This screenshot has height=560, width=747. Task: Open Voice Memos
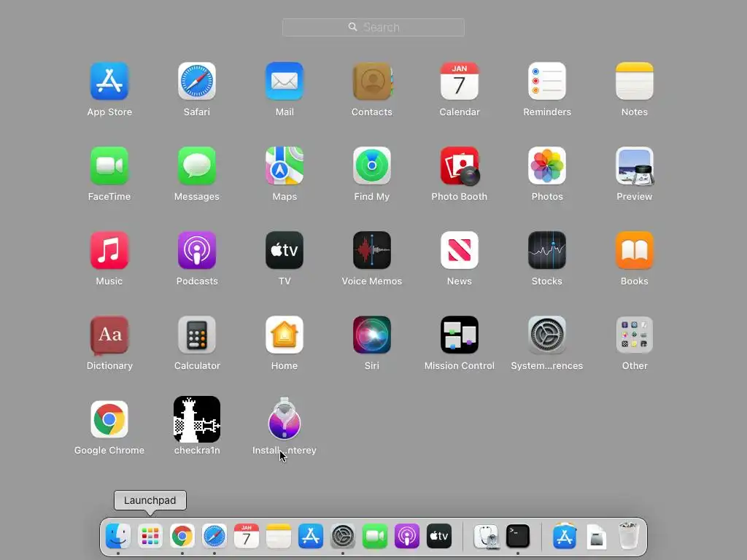[x=372, y=250]
